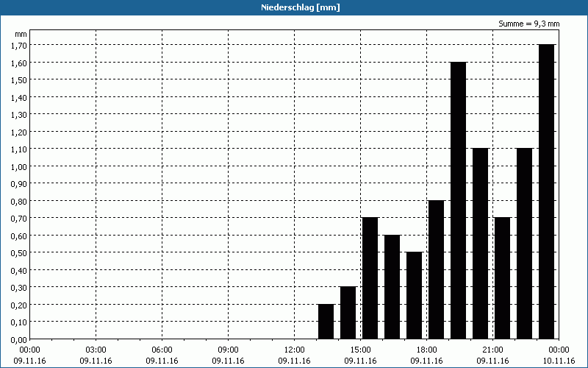Select the y-axis label 1,70
The height and width of the screenshot is (368, 588).
[x=19, y=46]
